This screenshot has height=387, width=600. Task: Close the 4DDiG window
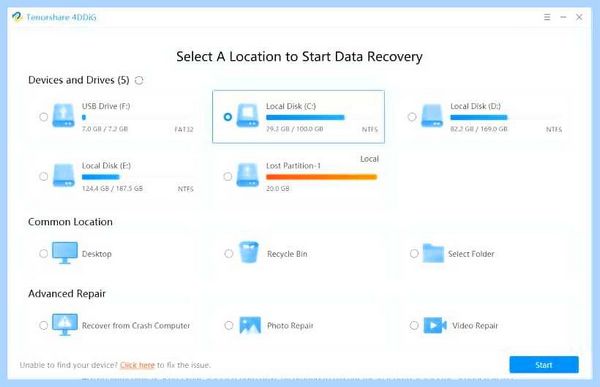579,17
